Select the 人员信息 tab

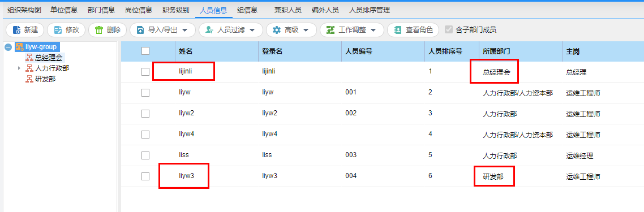pos(213,10)
